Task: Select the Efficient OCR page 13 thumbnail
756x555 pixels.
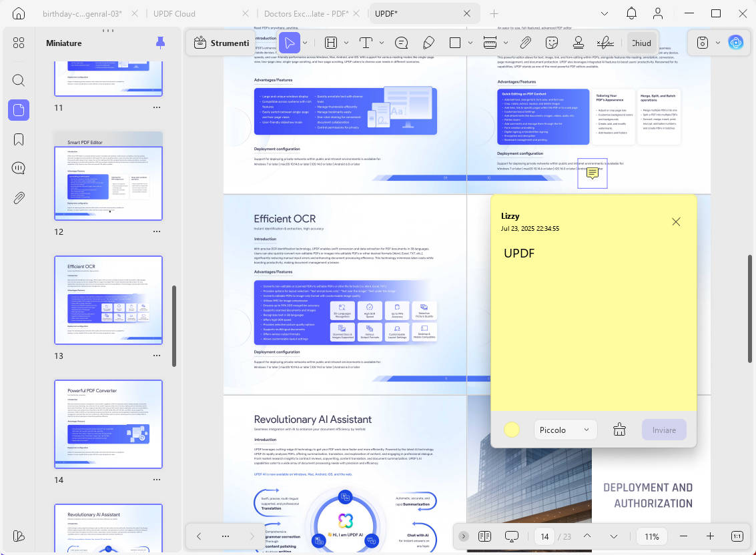Action: click(x=109, y=300)
